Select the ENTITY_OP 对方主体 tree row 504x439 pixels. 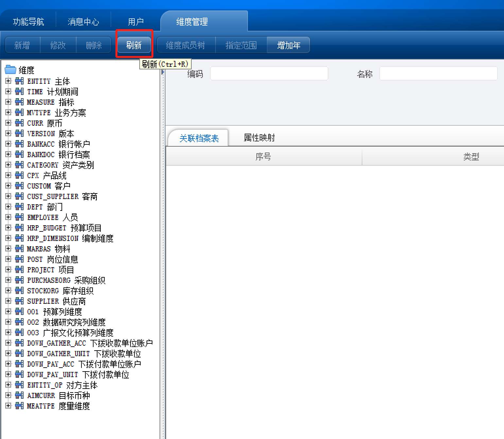tap(62, 385)
